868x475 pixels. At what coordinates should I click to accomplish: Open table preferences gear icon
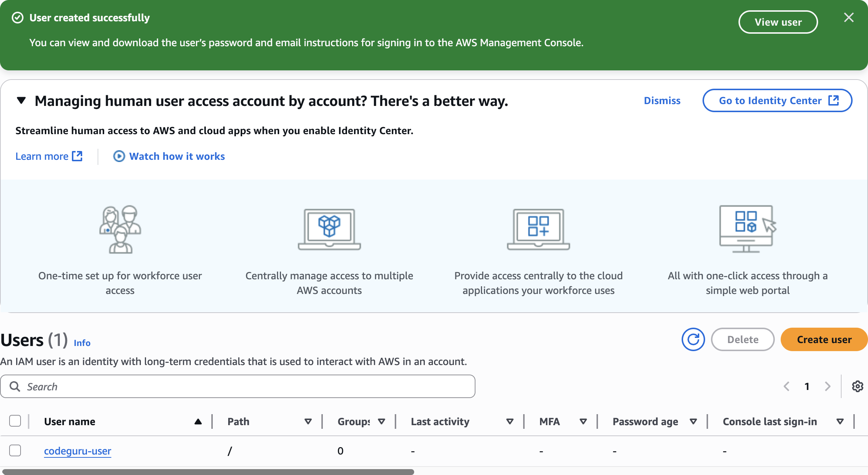[x=857, y=386]
